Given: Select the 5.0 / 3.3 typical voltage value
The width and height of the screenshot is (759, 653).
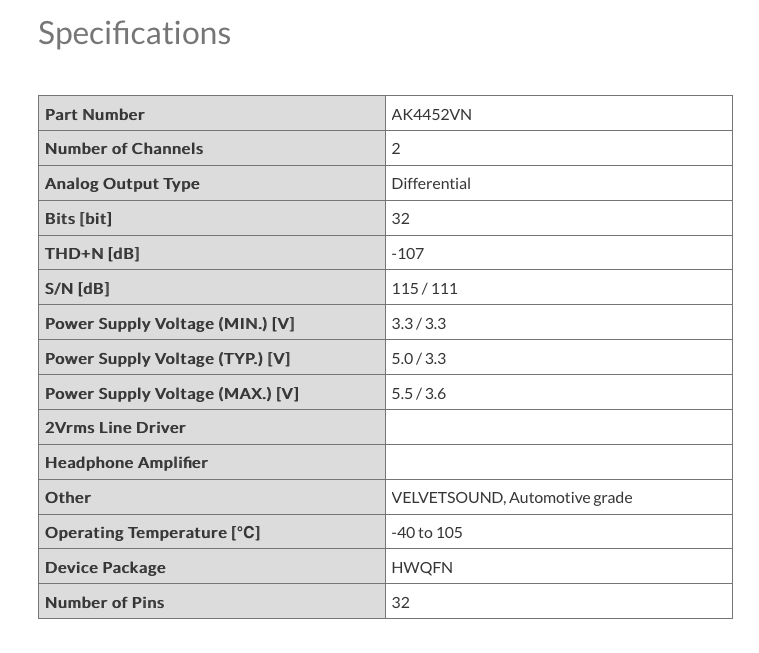Looking at the screenshot, I should [419, 358].
